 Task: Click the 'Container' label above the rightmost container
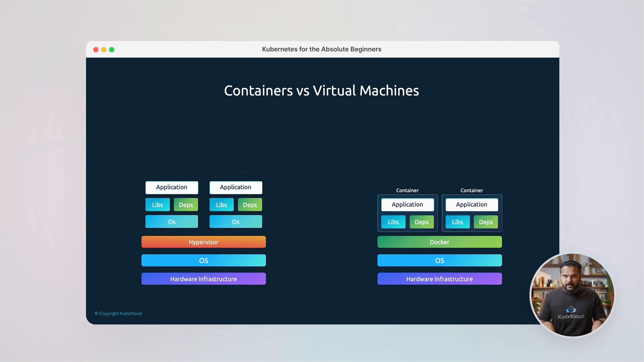click(x=472, y=190)
